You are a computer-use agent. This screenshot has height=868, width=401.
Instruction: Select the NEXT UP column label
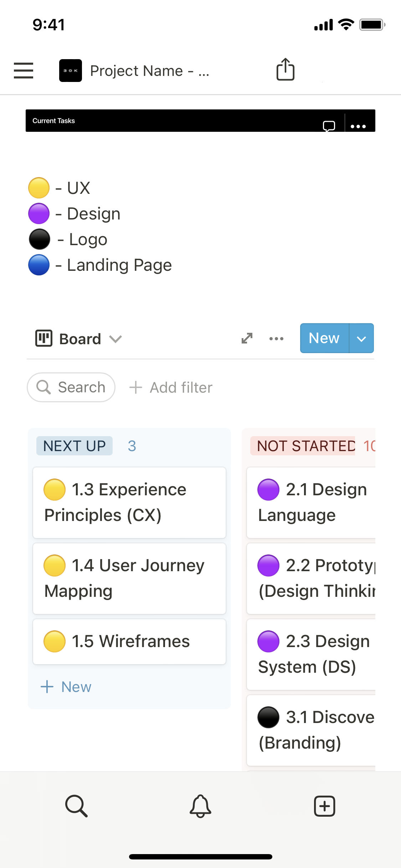coord(74,446)
